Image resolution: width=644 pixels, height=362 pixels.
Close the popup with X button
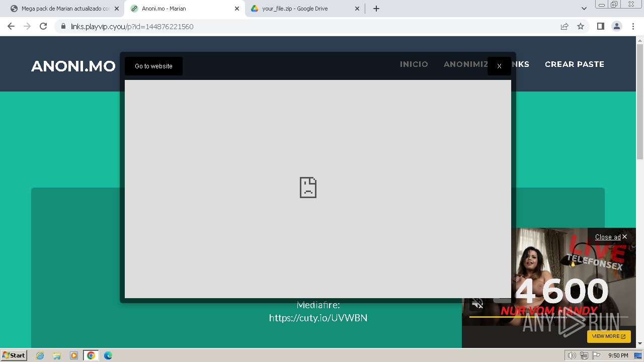pyautogui.click(x=499, y=66)
